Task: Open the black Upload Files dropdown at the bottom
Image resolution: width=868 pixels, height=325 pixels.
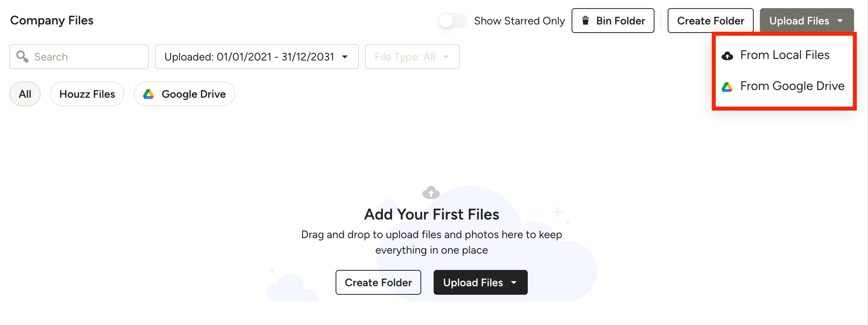Action: click(x=480, y=282)
